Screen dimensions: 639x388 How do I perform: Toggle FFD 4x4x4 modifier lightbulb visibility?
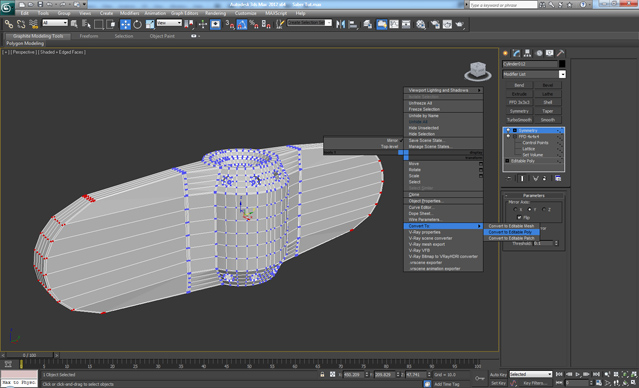click(x=508, y=137)
